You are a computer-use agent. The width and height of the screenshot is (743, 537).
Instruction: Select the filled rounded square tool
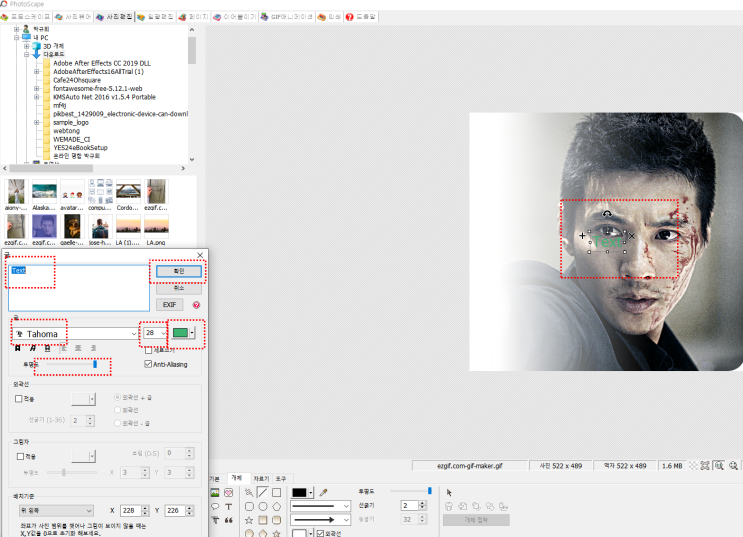pos(276,520)
